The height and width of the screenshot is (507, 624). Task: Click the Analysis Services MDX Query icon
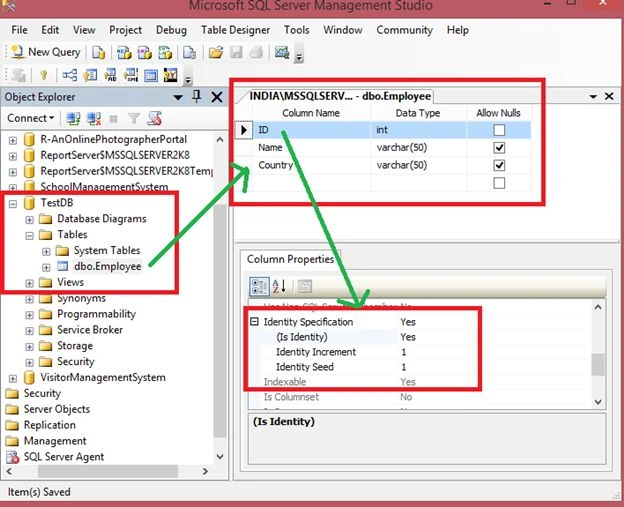124,53
